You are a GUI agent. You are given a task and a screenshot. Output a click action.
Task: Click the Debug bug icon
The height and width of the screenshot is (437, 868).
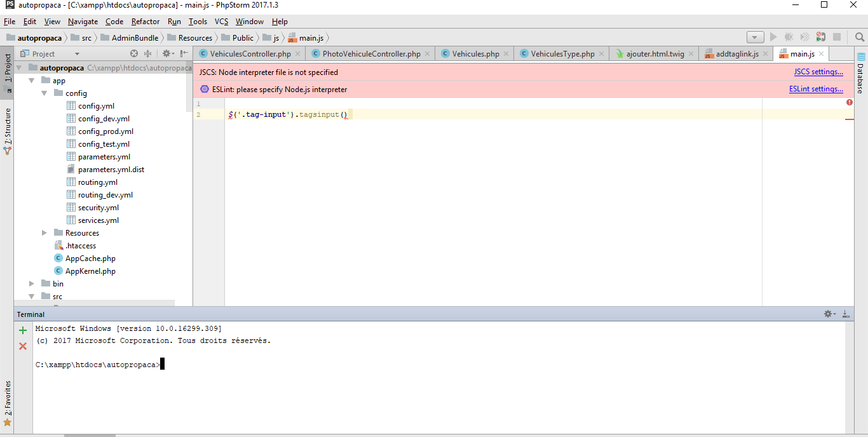coord(788,37)
